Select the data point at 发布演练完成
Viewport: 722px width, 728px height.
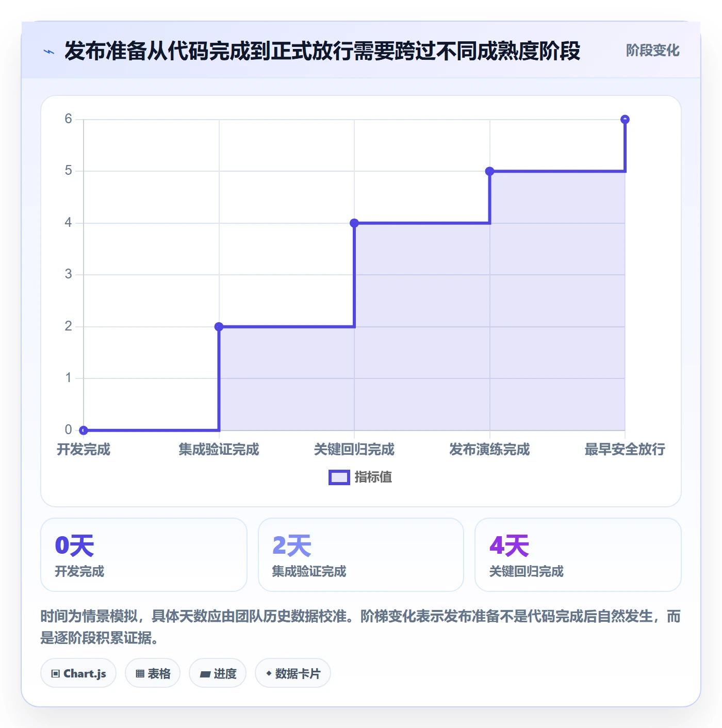tap(490, 171)
